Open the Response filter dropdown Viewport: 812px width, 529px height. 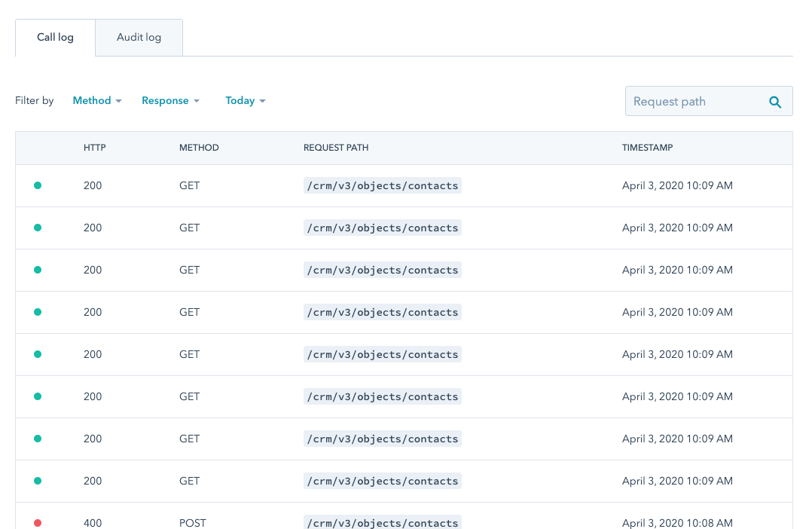click(x=170, y=100)
